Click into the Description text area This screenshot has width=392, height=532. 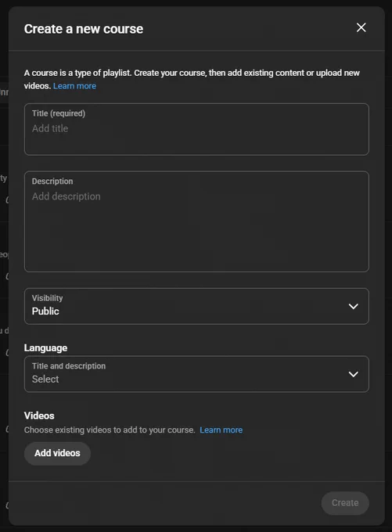tap(196, 221)
